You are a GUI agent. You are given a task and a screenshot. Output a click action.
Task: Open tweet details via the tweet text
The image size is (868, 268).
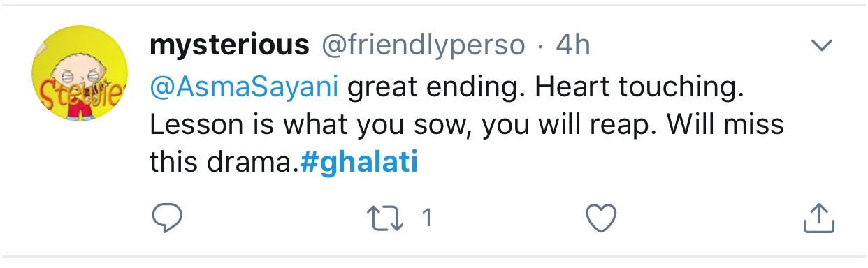coord(467,126)
